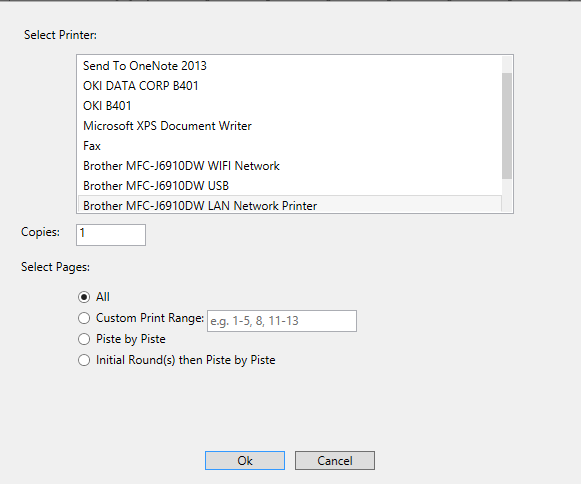
Task: Select Initial Round(s) then Piste by Piste
Action: pyautogui.click(x=84, y=360)
